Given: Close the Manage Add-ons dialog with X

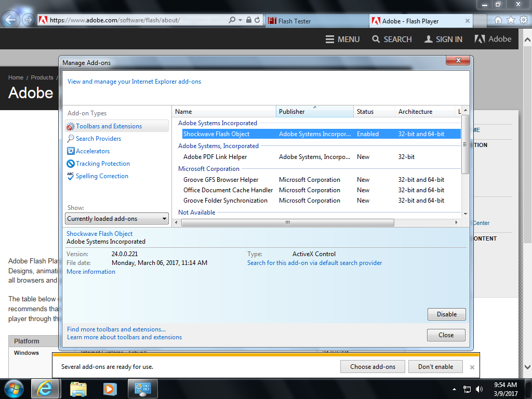Looking at the screenshot, I should pyautogui.click(x=458, y=60).
